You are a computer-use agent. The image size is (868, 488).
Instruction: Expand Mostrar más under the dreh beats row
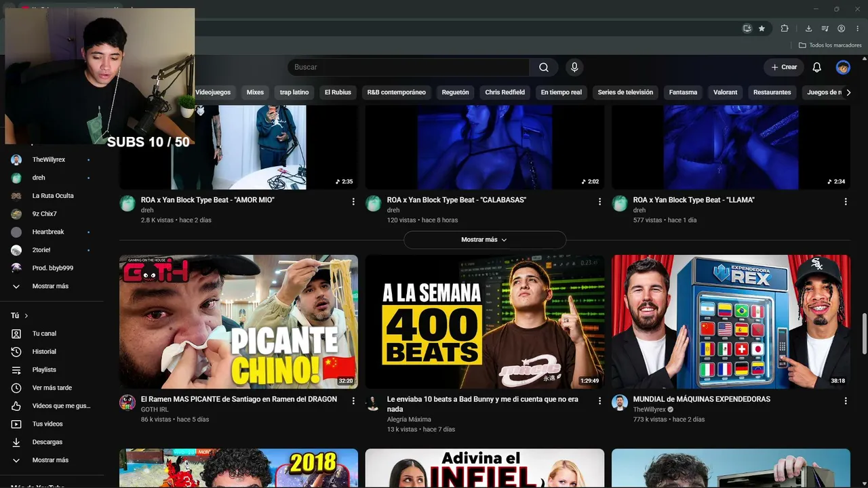[485, 240]
